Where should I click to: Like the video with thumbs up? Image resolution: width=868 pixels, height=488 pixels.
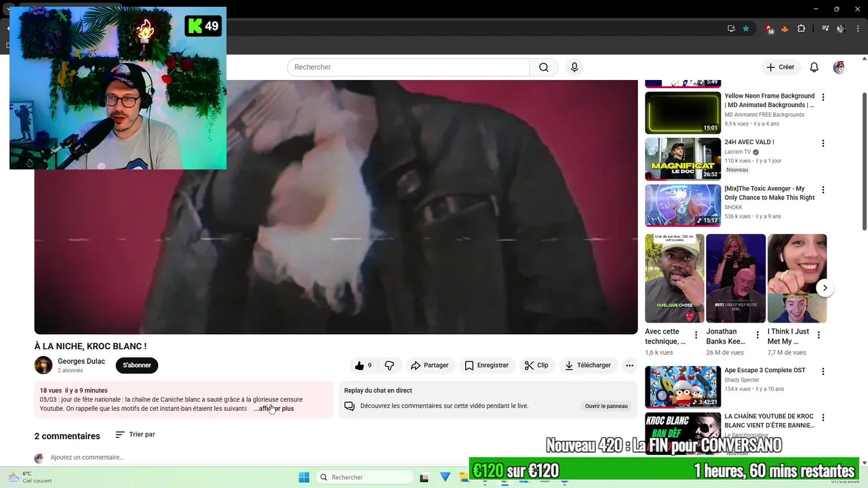click(x=363, y=365)
